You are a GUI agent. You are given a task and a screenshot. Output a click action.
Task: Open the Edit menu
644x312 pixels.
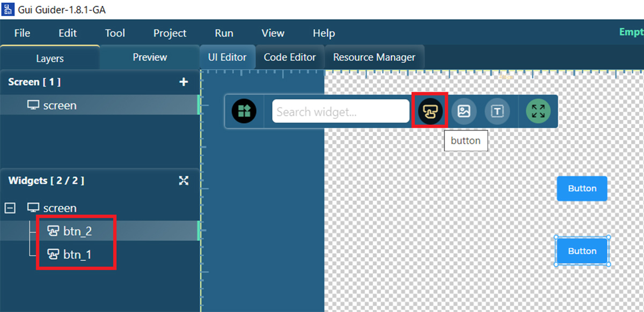[68, 33]
